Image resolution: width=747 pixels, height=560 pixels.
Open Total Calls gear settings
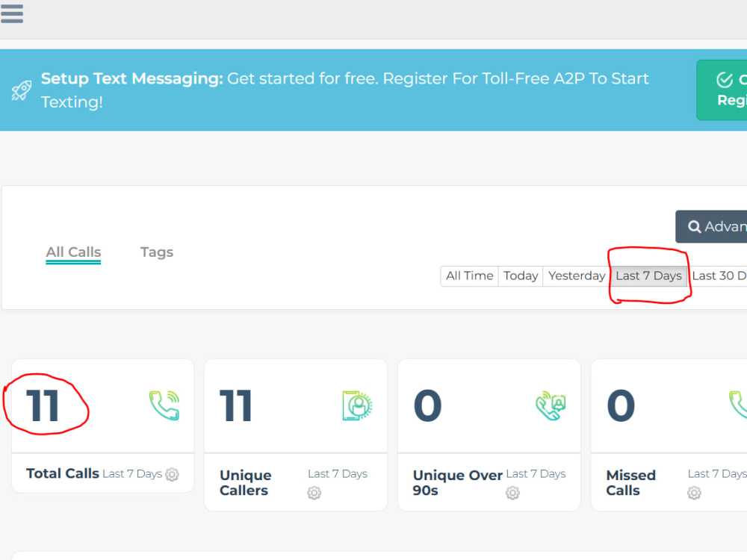point(172,474)
